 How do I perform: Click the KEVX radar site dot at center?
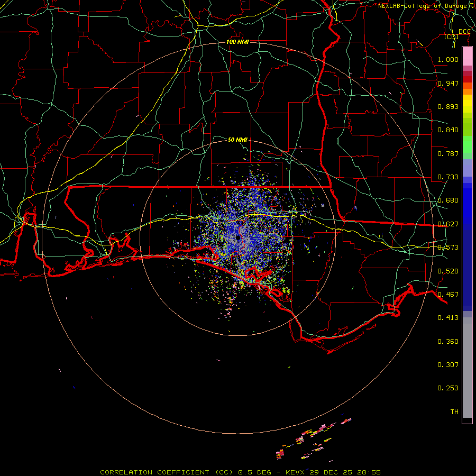239,237
